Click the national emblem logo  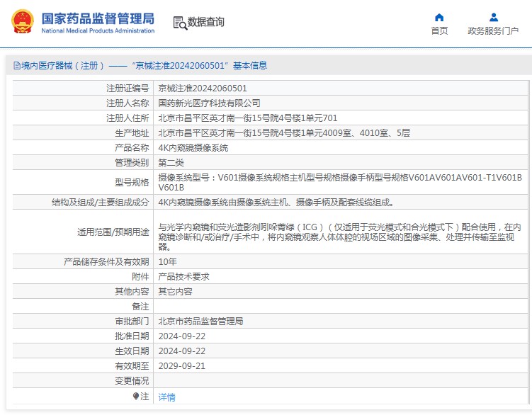[x=21, y=22]
